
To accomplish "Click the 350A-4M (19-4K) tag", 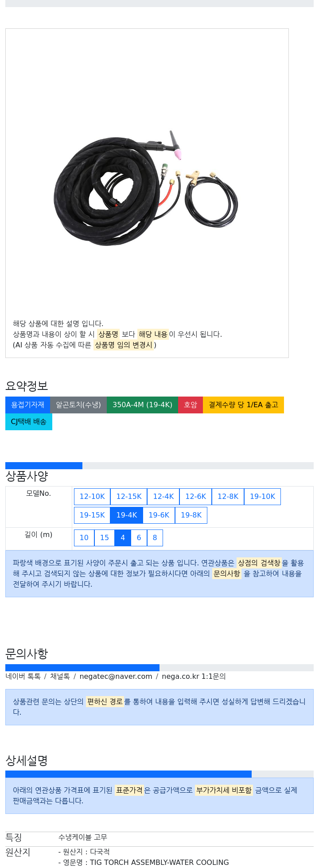I will point(142,405).
